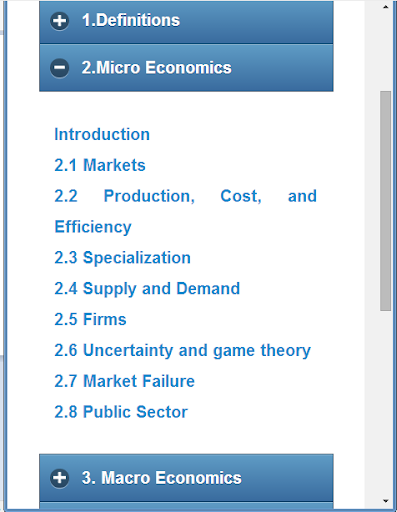The height and width of the screenshot is (512, 397).
Task: Expand the 3. Macro Economics header
Action: 186,477
